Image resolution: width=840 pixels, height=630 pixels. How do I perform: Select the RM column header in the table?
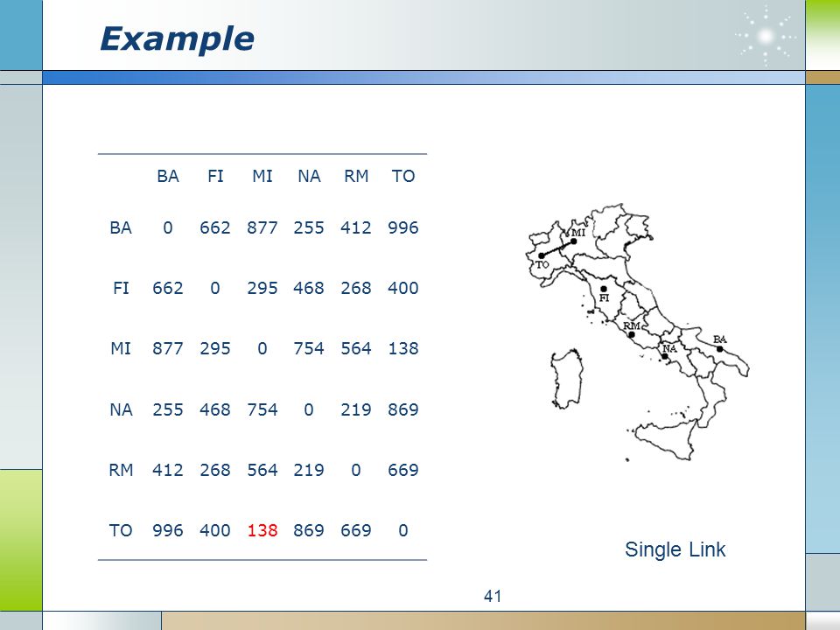point(356,176)
